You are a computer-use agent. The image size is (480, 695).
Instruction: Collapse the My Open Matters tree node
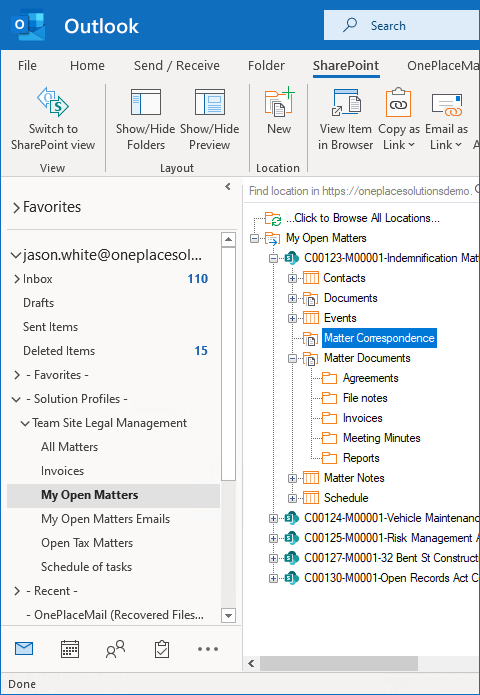[254, 238]
